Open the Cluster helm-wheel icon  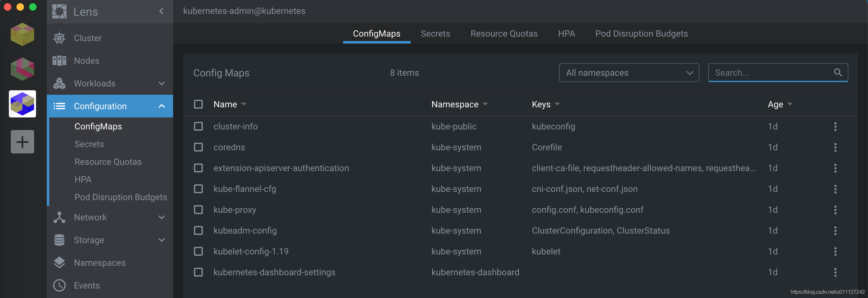(x=59, y=38)
